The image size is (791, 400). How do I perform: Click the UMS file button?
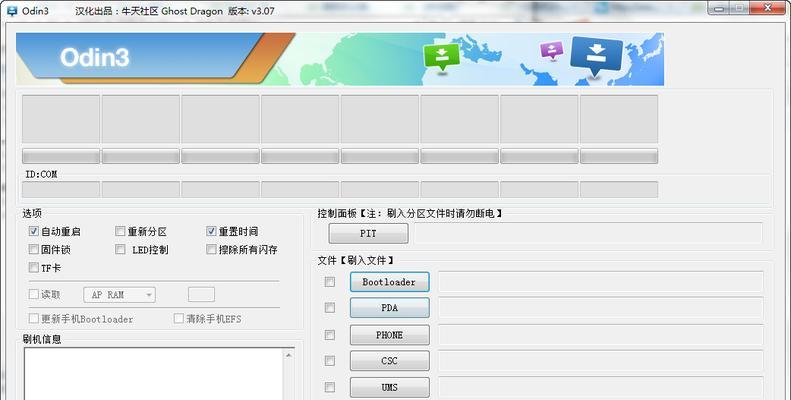(x=389, y=387)
